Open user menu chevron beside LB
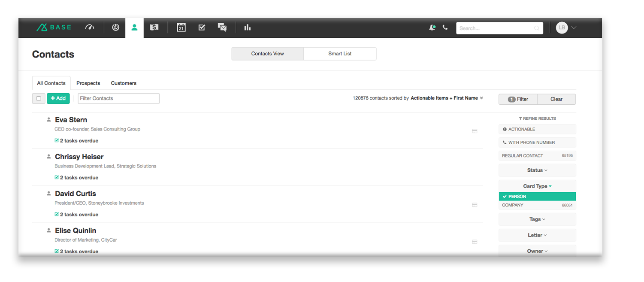The image size is (644, 282). 574,28
